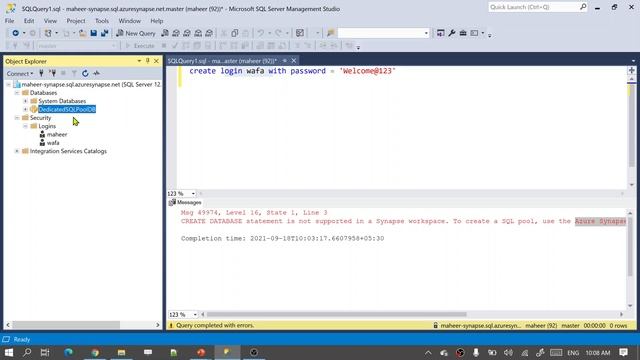Select the SQLQuery1.sql document tab
The height and width of the screenshot is (360, 640).
coord(222,61)
